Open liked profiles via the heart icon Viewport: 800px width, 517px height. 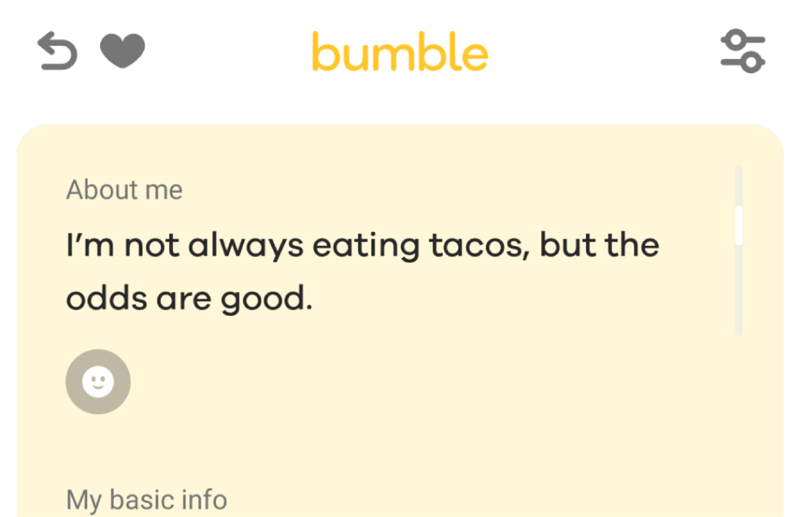(x=122, y=51)
